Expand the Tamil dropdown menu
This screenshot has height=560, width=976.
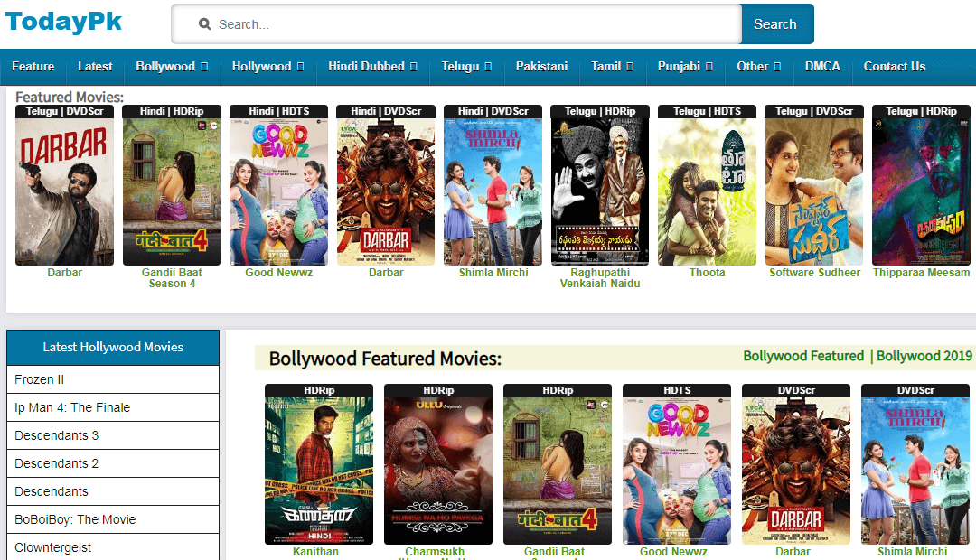(x=613, y=67)
